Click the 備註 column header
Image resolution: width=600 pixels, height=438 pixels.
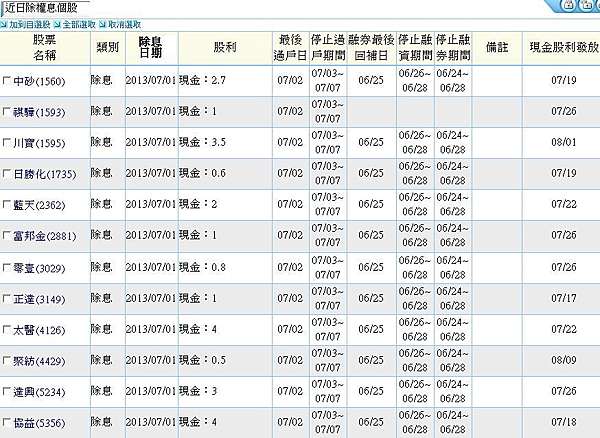click(497, 48)
